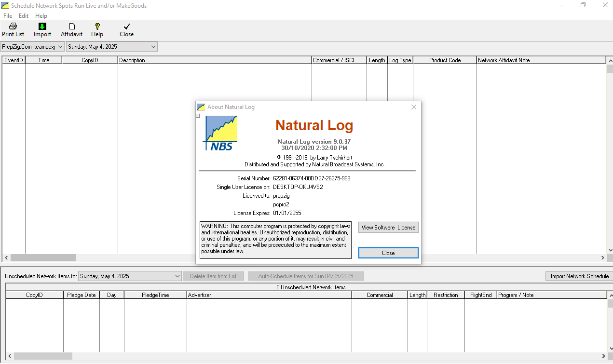Open the Help menu
The image size is (613, 364).
coord(41,16)
